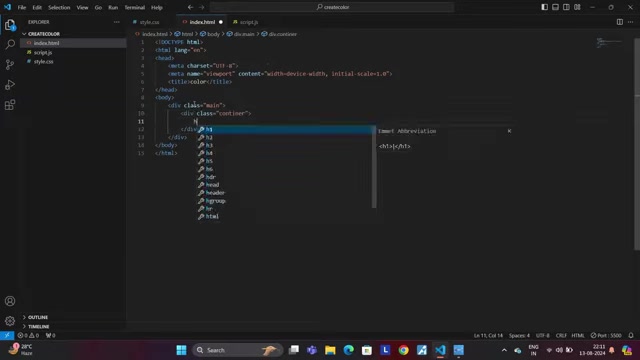The image size is (640, 360).
Task: Choose the header Emmet suggestion
Action: point(285,193)
